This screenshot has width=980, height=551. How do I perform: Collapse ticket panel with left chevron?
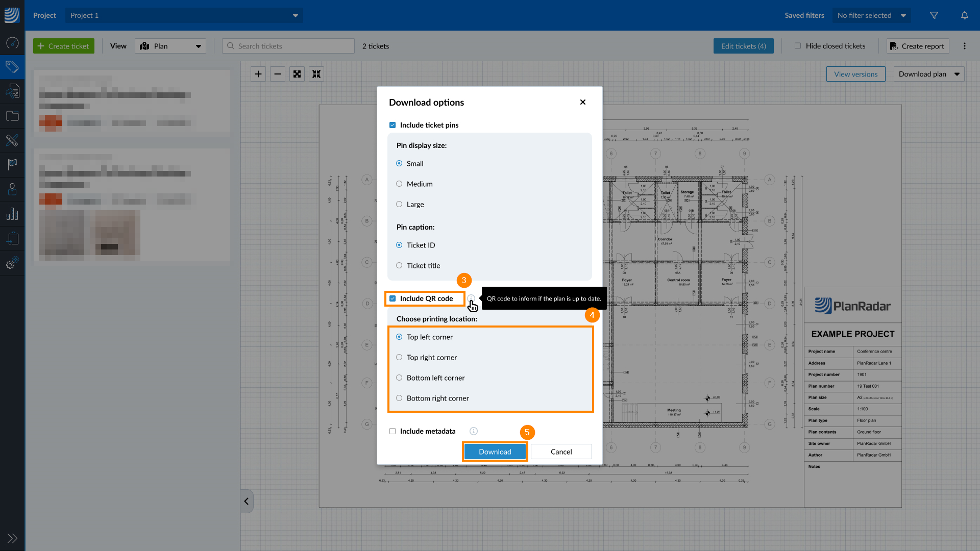tap(247, 501)
